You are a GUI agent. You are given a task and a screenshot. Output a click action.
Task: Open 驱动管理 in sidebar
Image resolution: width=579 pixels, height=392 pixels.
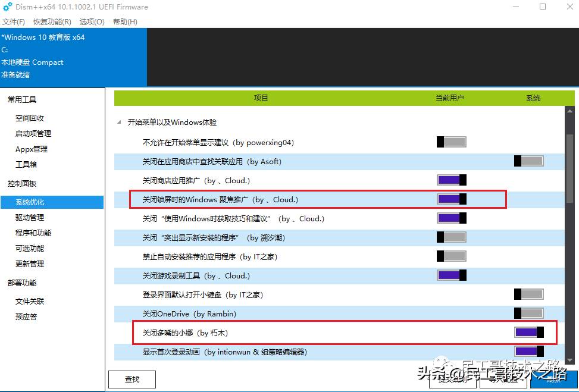[x=30, y=217]
